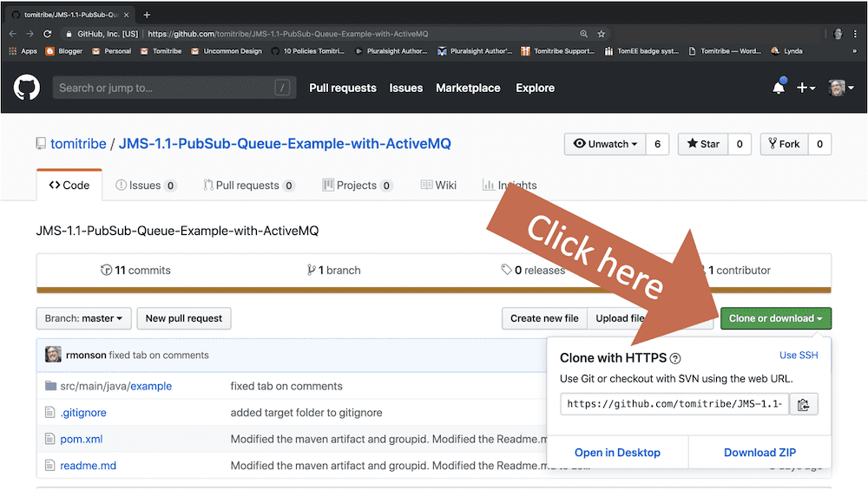
Task: Select the HTTPS clone URL field
Action: [x=674, y=404]
